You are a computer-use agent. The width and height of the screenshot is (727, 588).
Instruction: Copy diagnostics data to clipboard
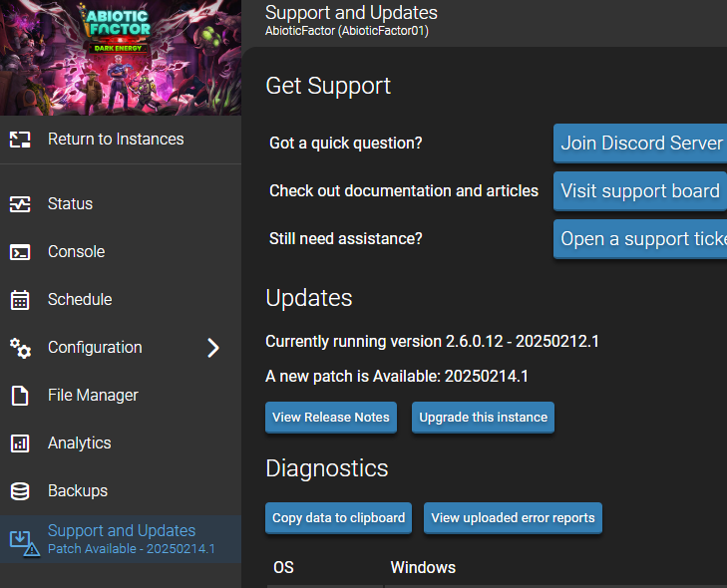(338, 518)
